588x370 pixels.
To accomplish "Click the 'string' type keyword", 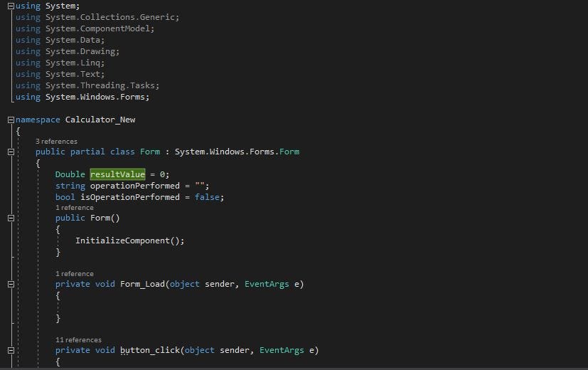I will tap(70, 186).
